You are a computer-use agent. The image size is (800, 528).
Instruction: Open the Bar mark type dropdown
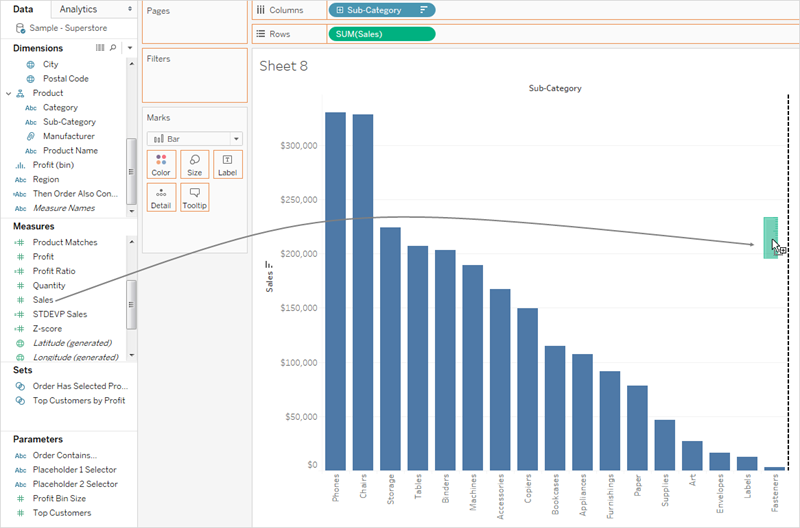194,139
